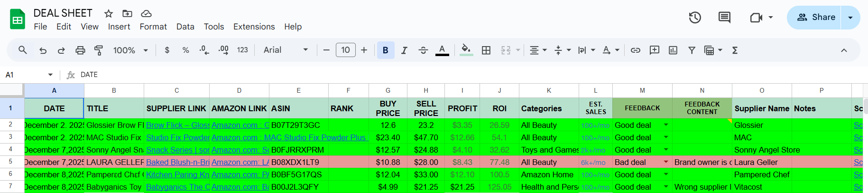Undo the last action
868x193 pixels.
[43, 50]
